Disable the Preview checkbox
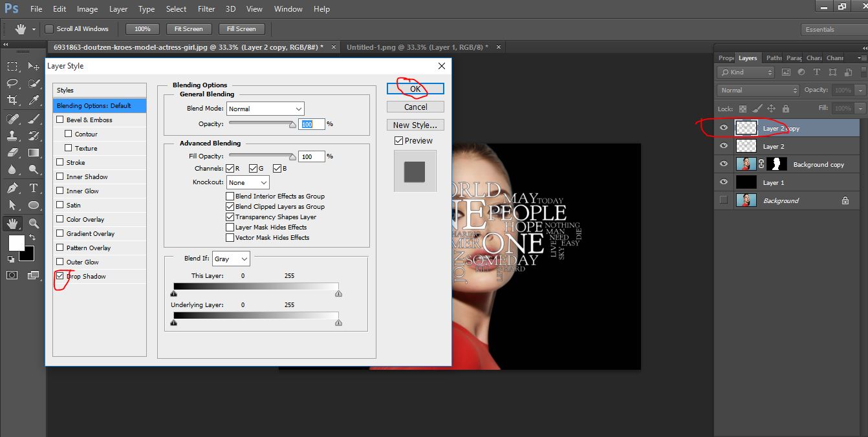868x437 pixels. point(398,140)
